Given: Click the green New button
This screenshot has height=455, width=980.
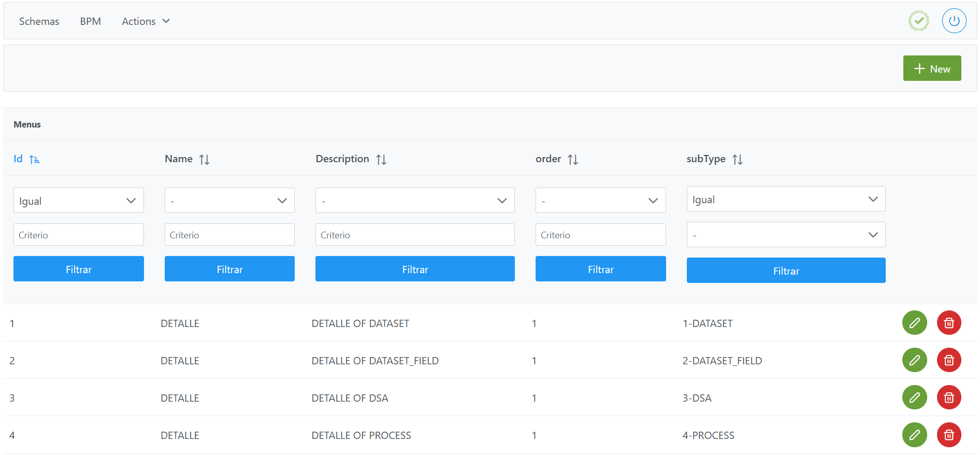Looking at the screenshot, I should 931,68.
